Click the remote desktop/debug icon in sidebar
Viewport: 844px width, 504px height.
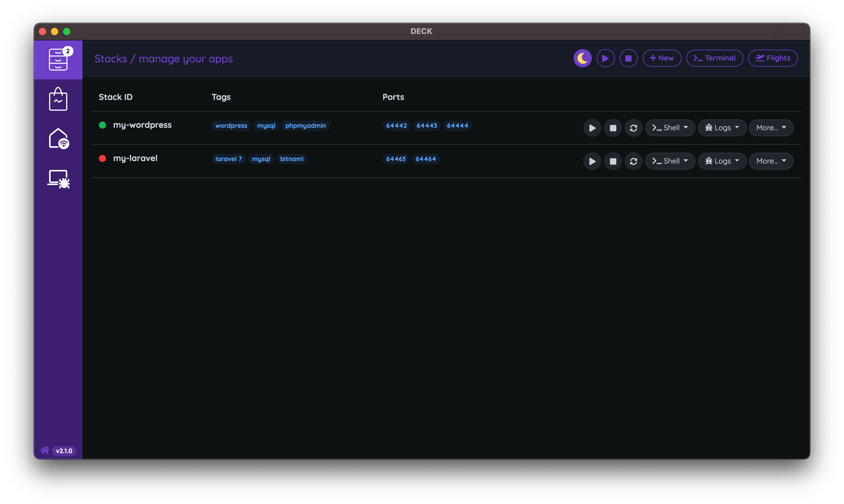point(58,179)
